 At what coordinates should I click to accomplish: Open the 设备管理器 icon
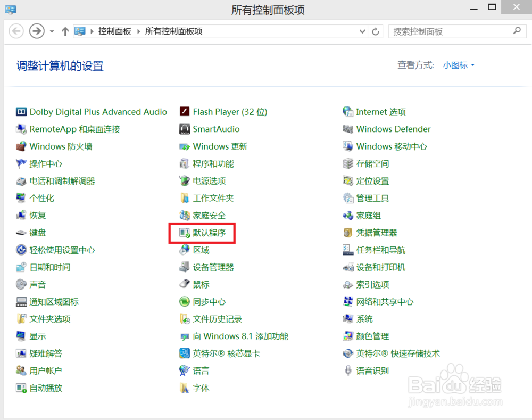coord(184,267)
